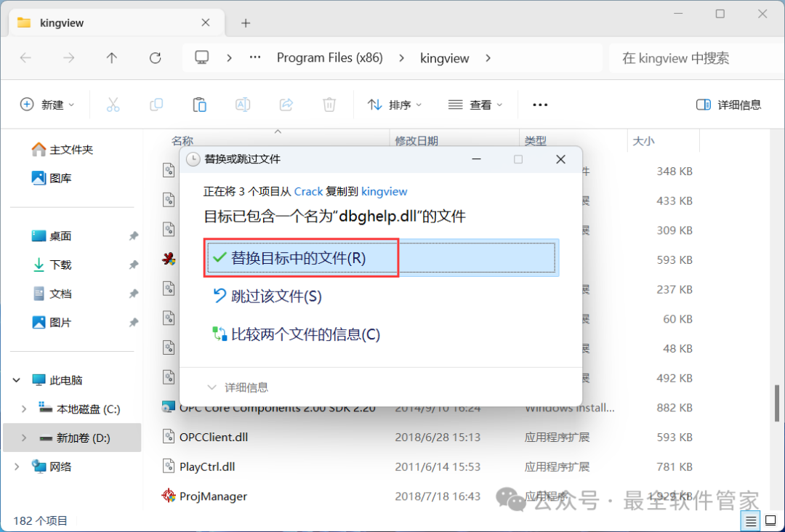Open a new tab with plus button
Screen dimensions: 785x532
pos(246,23)
